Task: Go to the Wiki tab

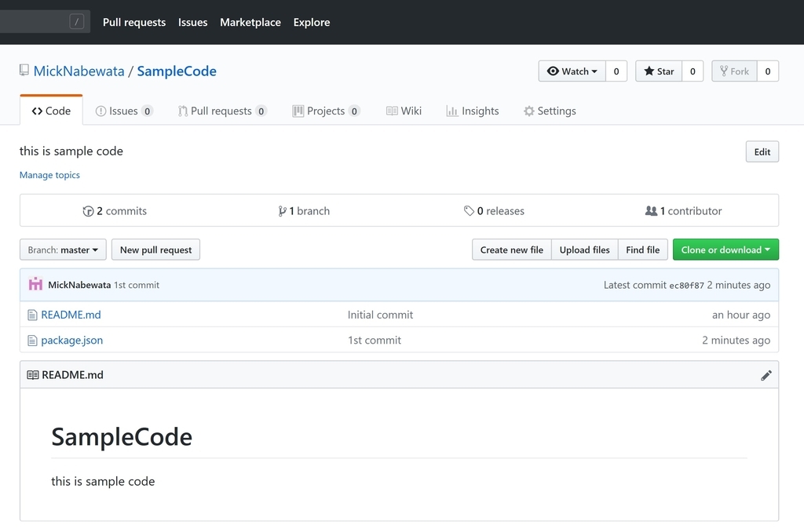Action: pos(404,111)
